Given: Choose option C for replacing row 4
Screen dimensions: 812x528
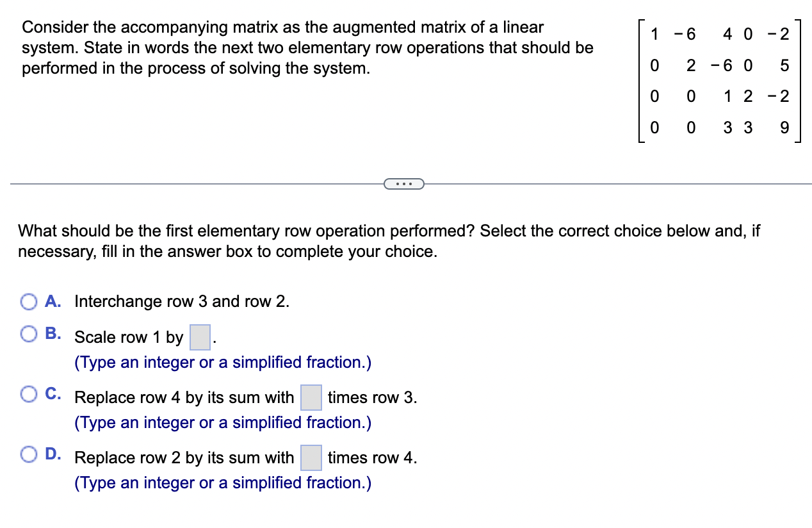Looking at the screenshot, I should coord(29,393).
